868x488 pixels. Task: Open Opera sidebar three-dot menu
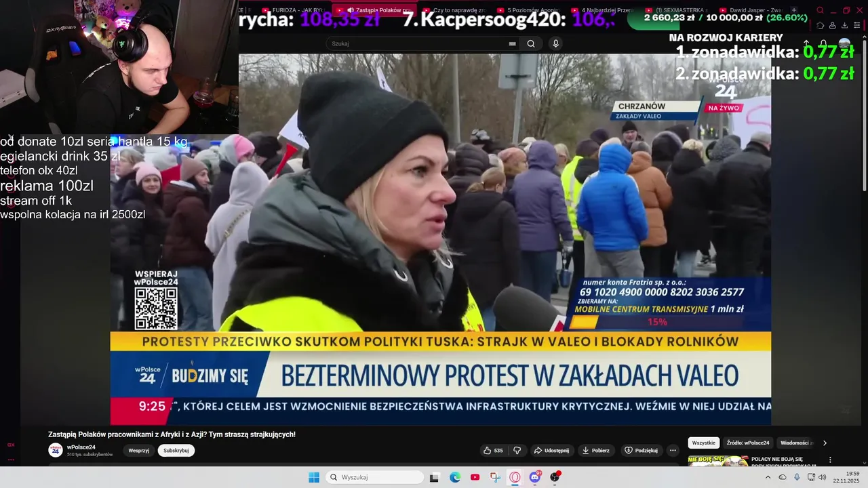(10, 460)
